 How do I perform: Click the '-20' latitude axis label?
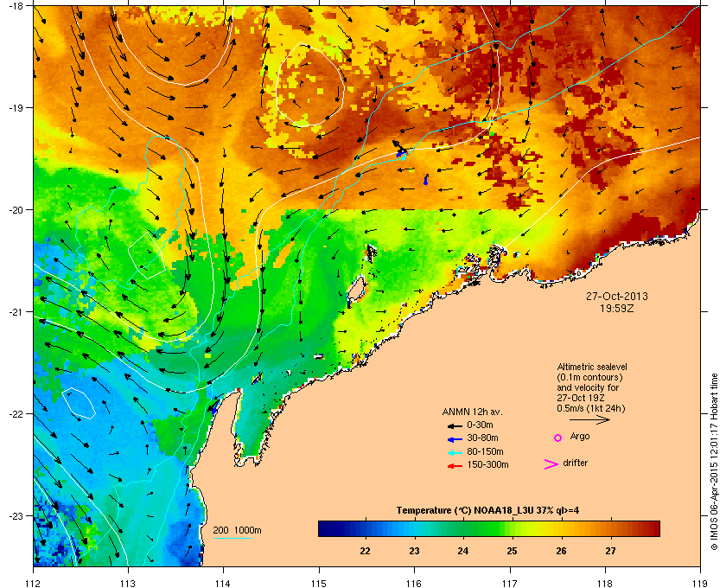16,209
